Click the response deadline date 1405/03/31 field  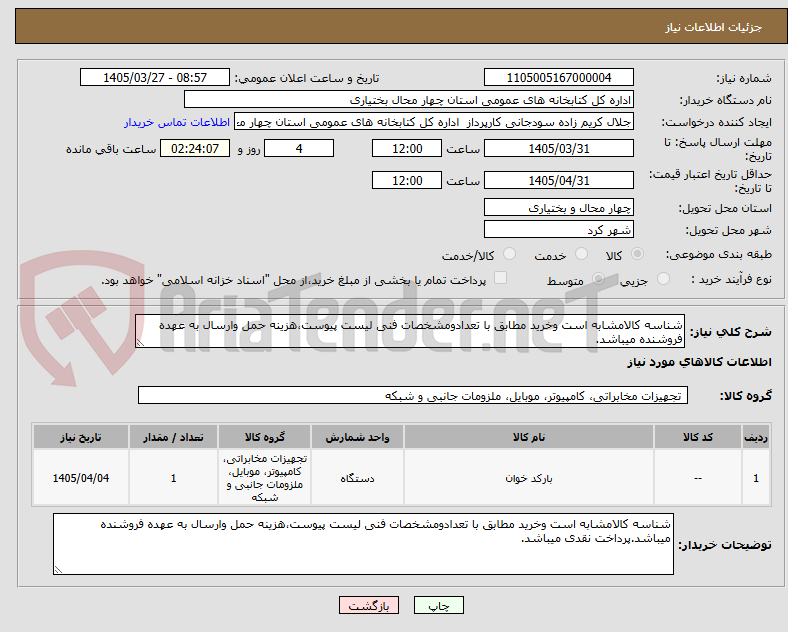click(559, 149)
